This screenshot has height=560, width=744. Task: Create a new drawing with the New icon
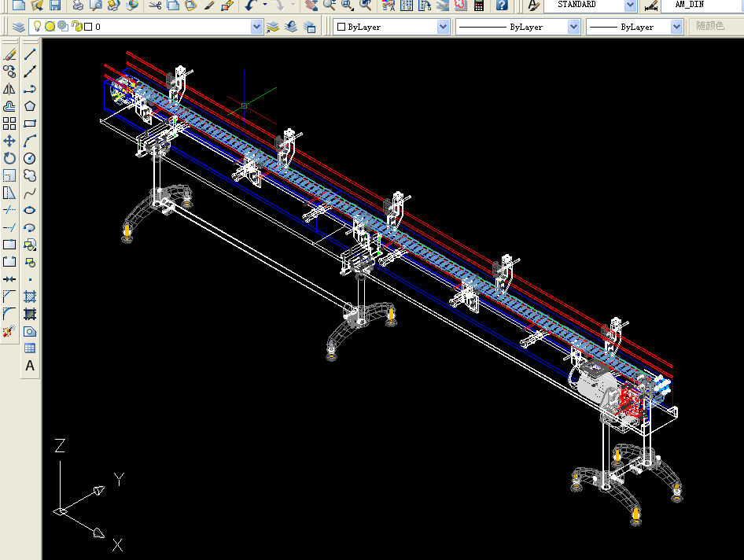pyautogui.click(x=19, y=5)
